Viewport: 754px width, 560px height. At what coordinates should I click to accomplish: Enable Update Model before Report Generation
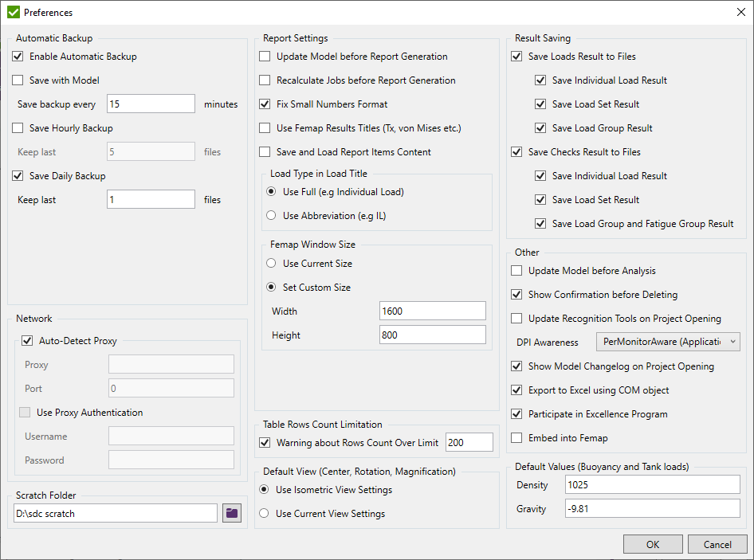pos(264,57)
